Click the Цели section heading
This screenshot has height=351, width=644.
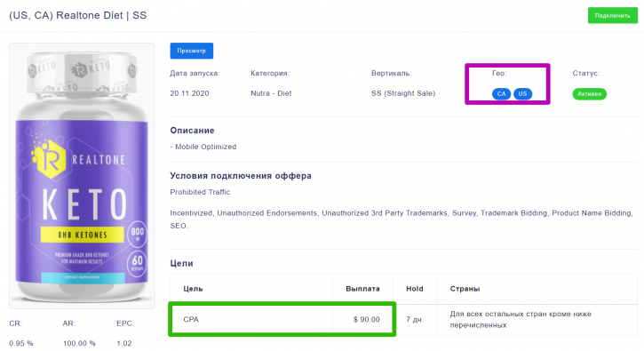(181, 263)
